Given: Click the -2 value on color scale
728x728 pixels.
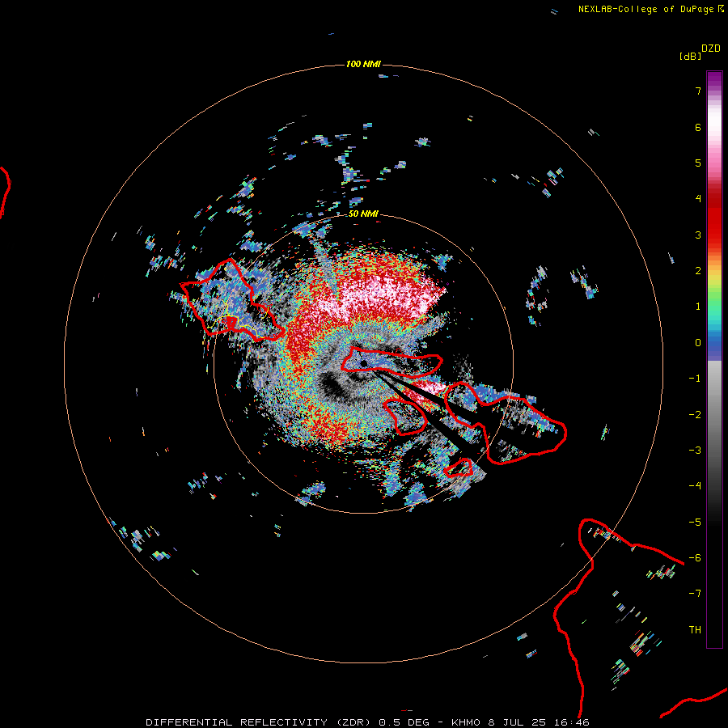Looking at the screenshot, I should pyautogui.click(x=695, y=415).
